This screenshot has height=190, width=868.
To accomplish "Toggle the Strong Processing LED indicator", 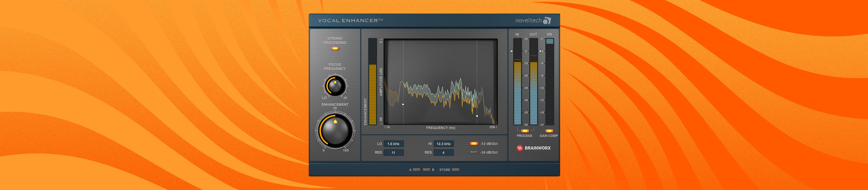I will tap(335, 48).
